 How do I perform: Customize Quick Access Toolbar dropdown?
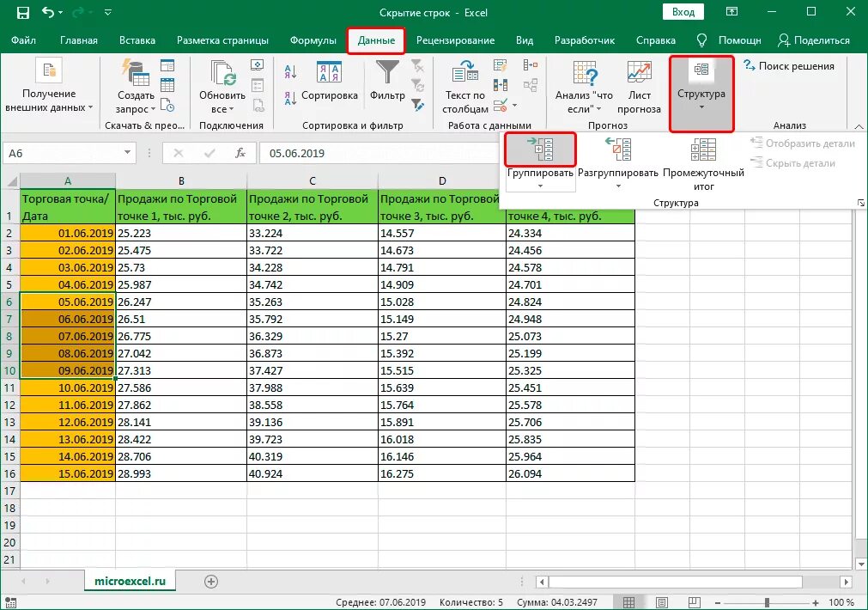(108, 12)
